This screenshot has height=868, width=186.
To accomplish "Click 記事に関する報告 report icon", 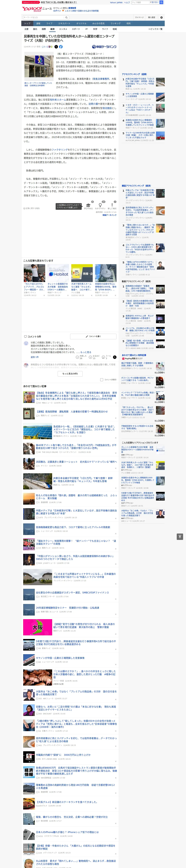I will [x=31, y=208].
